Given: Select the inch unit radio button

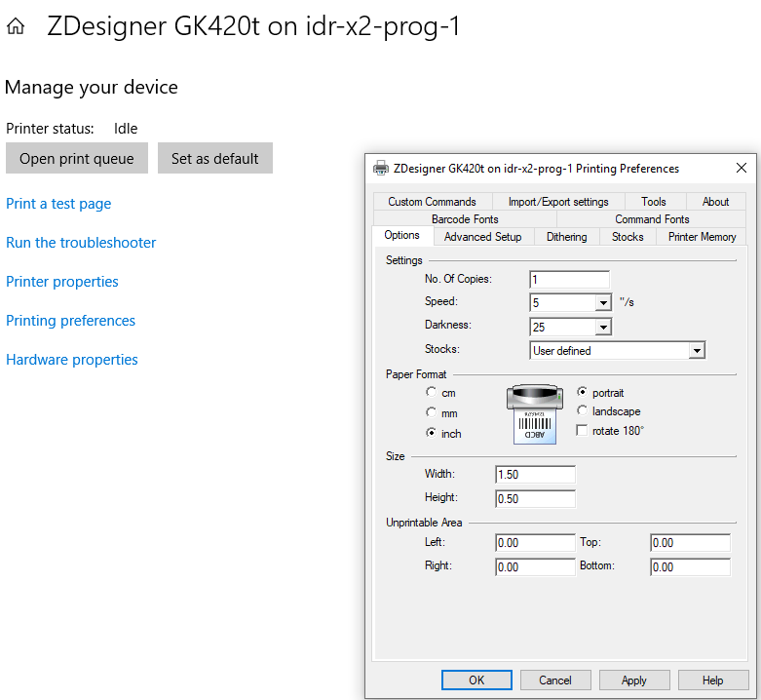Looking at the screenshot, I should coord(431,433).
